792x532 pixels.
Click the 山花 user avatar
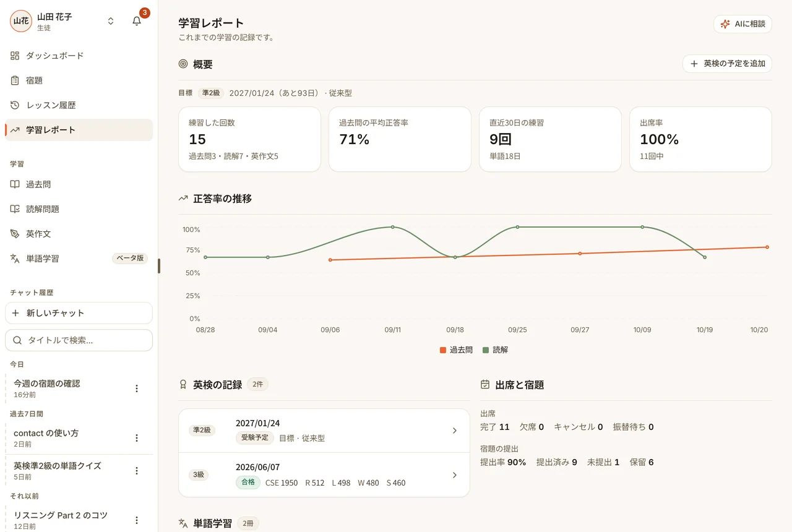click(x=21, y=21)
